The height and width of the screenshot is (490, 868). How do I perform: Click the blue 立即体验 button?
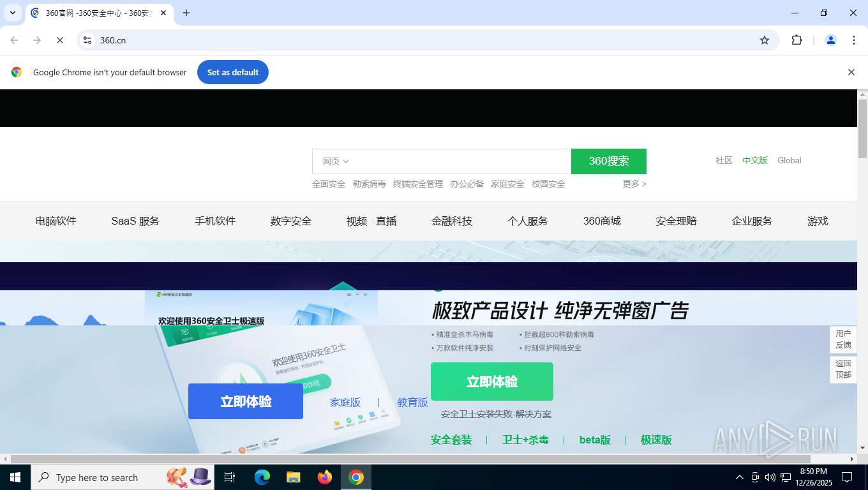point(246,401)
